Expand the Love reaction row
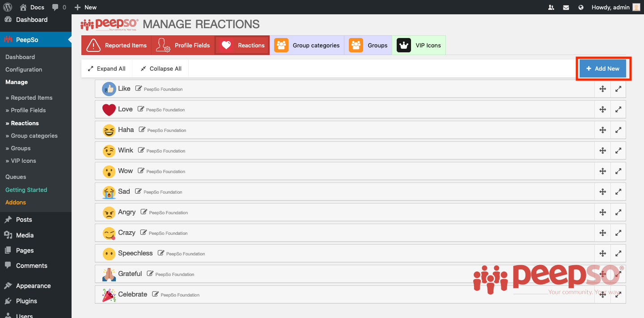The image size is (644, 318). click(x=618, y=110)
